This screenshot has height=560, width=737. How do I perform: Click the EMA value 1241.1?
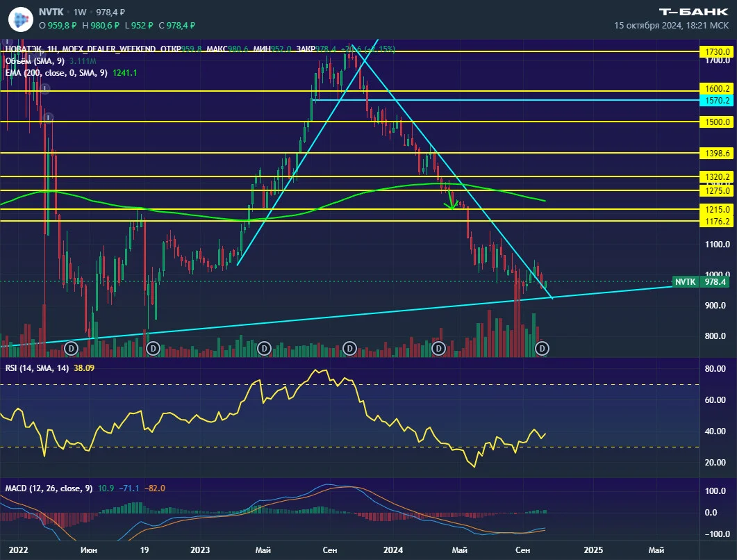tap(125, 73)
